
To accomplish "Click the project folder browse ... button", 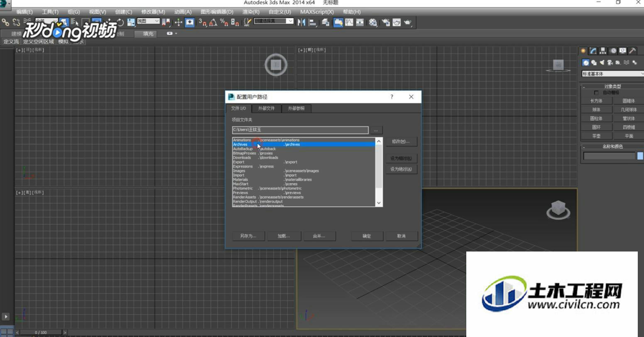I will [x=376, y=130].
